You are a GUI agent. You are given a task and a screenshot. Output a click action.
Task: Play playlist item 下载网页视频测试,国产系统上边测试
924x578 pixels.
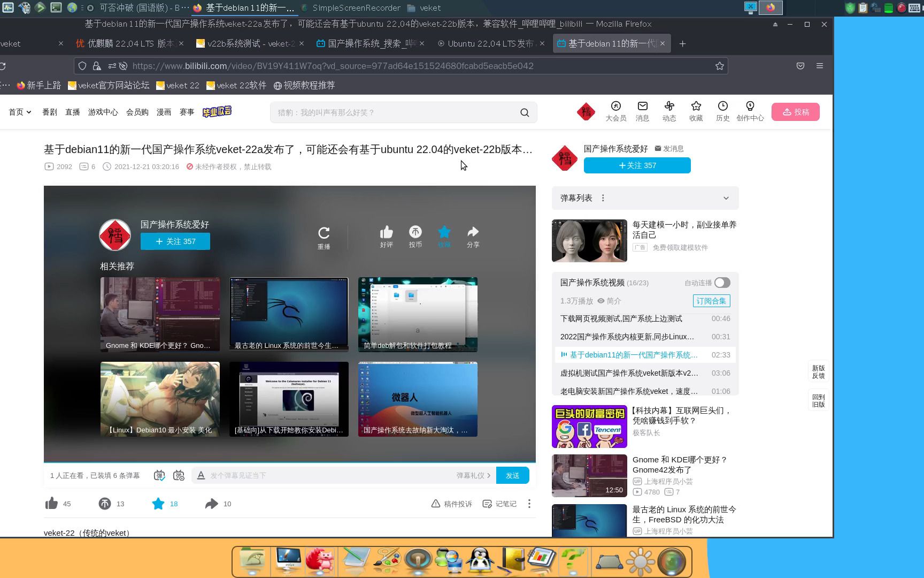point(645,318)
